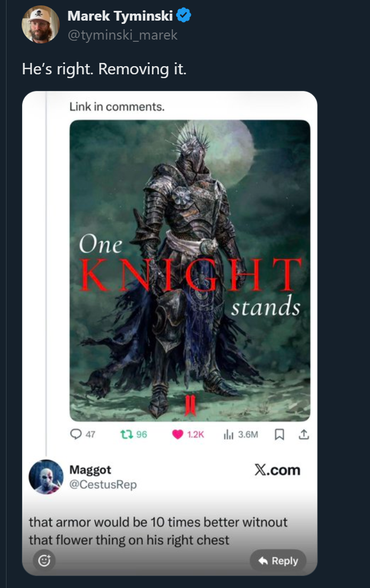Click the pink heart like icon
Viewport: 370px width, 588px height.
[x=177, y=434]
